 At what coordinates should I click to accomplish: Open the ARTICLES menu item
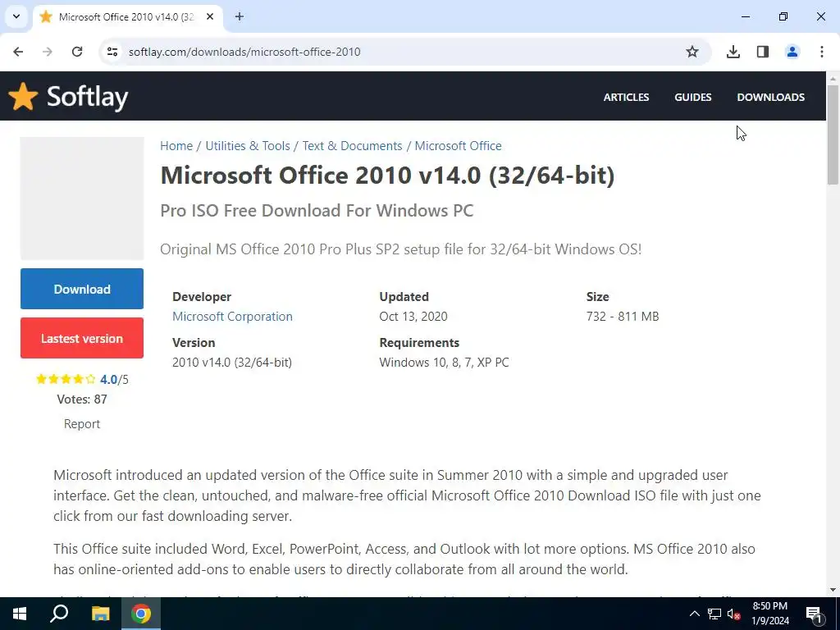click(626, 97)
